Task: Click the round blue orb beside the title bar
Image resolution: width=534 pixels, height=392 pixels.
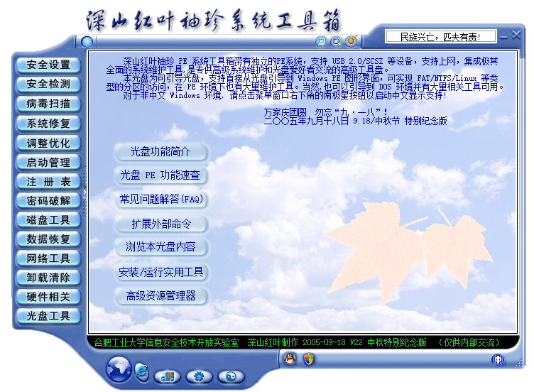Action: tap(87, 42)
